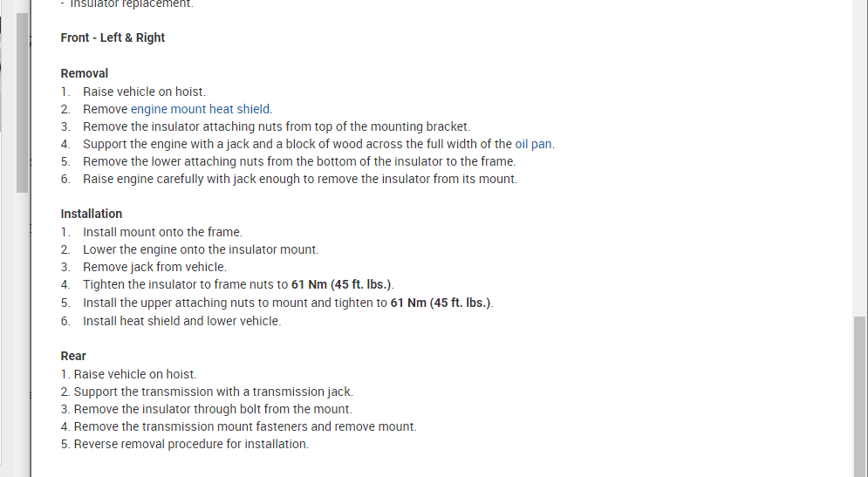
Task: Open the engine mount heat shield link
Action: coord(201,109)
